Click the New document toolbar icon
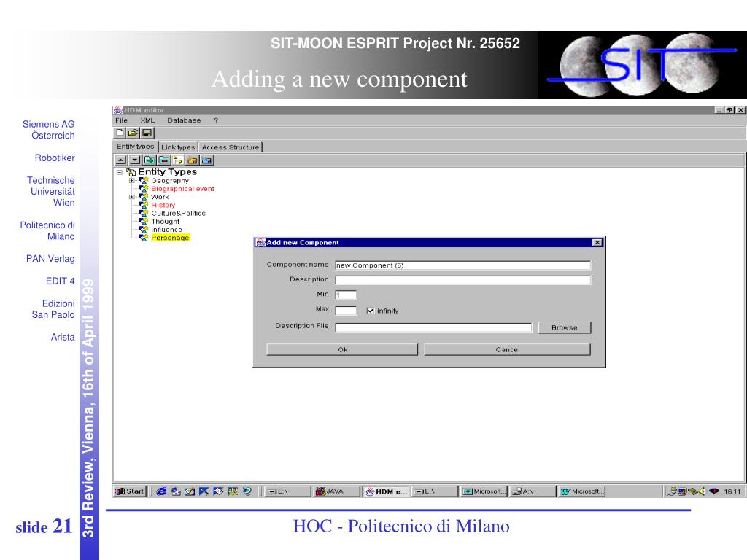 120,133
